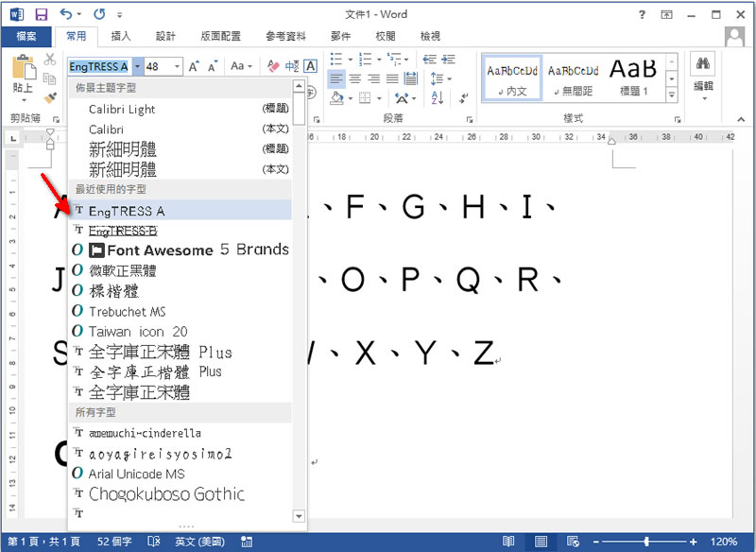756x552 pixels.
Task: Switch to the 版面配置 (Layout) tab
Action: [221, 36]
